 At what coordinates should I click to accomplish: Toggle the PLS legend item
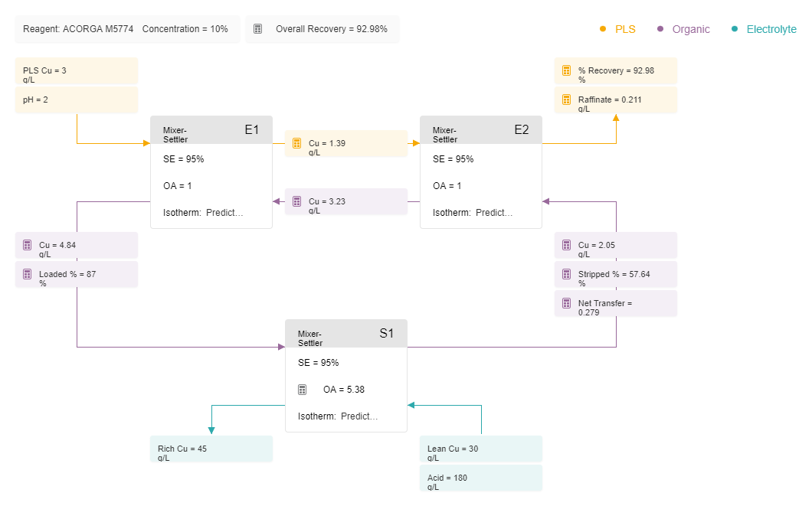[x=617, y=29]
